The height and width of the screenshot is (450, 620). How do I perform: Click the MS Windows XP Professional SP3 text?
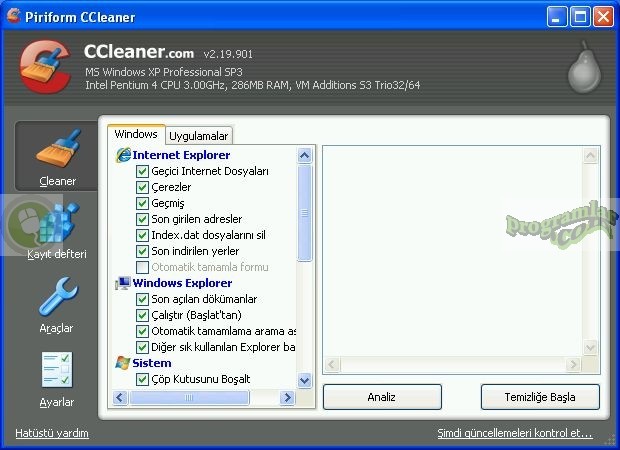164,72
